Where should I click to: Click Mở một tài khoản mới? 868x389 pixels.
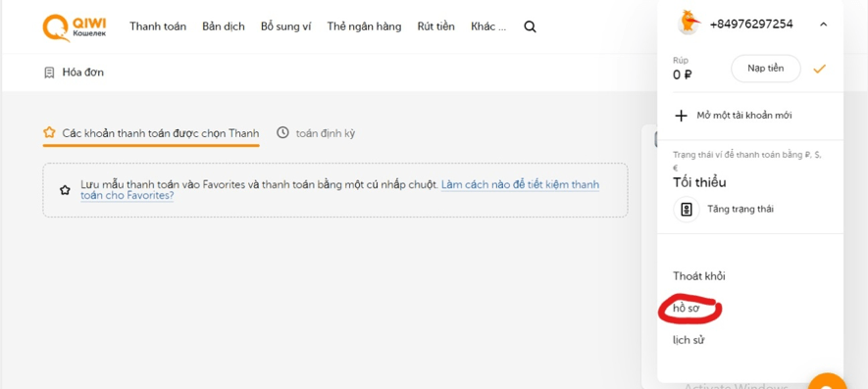point(744,116)
